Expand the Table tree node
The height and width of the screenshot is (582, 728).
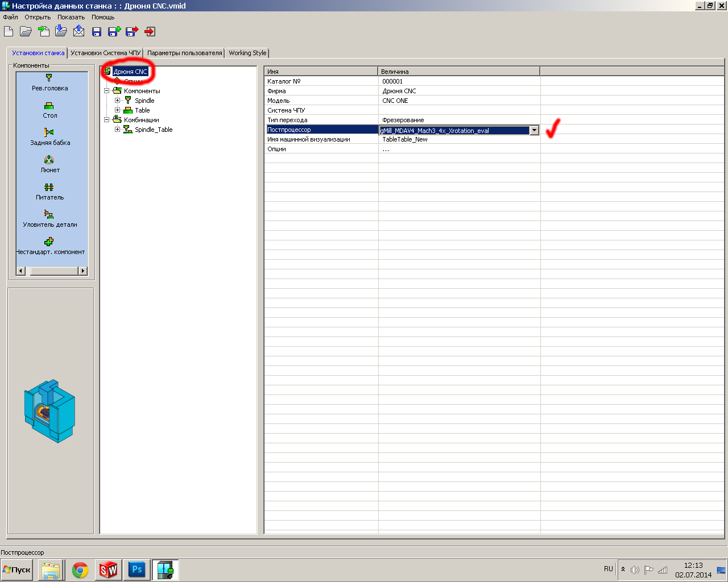117,110
